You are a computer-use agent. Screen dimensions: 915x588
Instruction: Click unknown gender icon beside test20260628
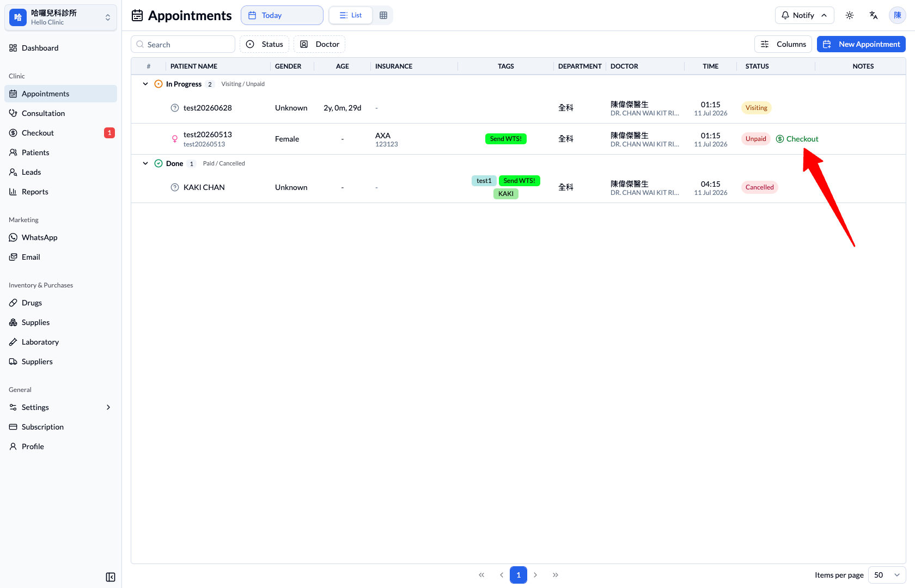[x=175, y=108]
